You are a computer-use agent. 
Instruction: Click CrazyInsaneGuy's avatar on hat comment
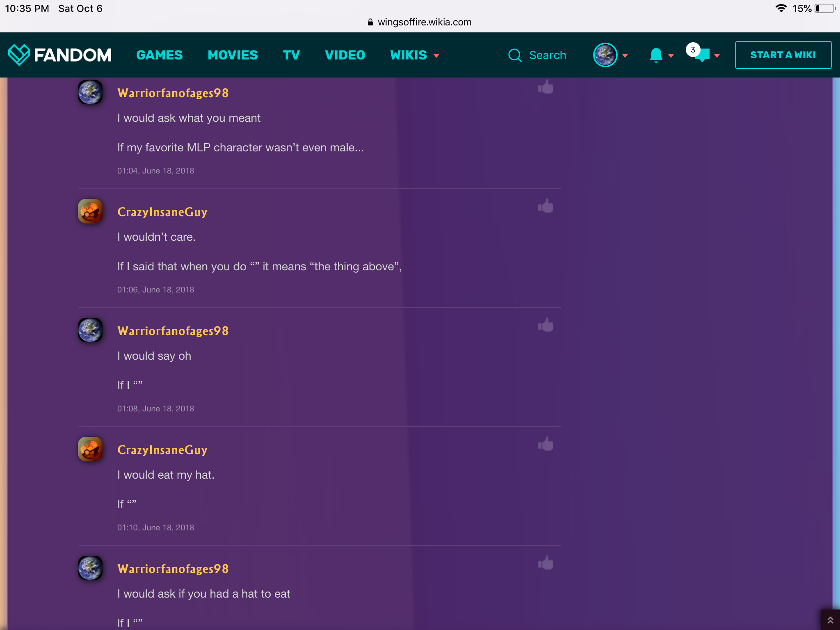click(x=90, y=449)
